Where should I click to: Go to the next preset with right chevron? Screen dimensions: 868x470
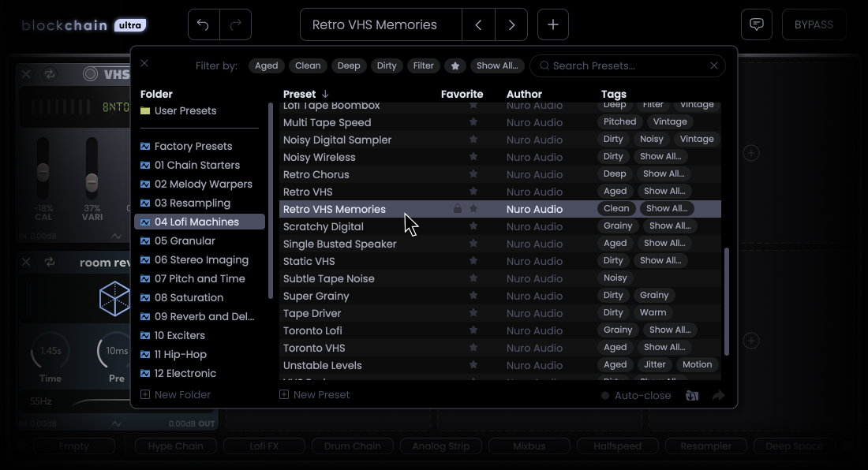point(511,25)
